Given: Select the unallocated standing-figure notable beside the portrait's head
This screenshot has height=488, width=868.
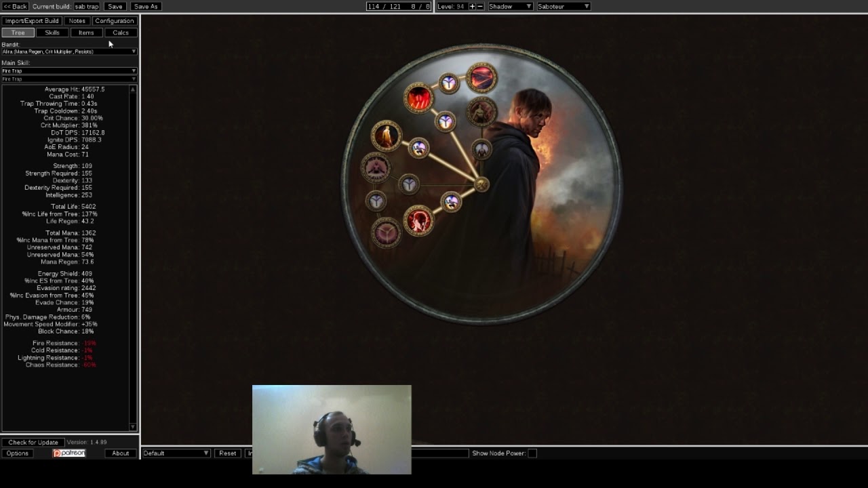Looking at the screenshot, I should [481, 113].
